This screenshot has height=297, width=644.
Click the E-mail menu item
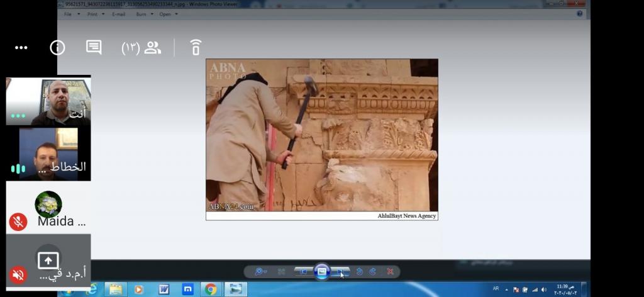(x=118, y=14)
